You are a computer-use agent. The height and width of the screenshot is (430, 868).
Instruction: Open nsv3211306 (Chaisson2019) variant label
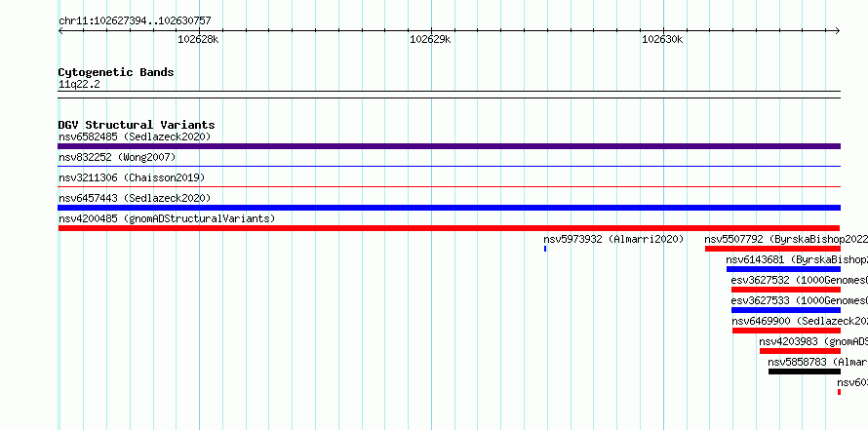click(x=132, y=177)
